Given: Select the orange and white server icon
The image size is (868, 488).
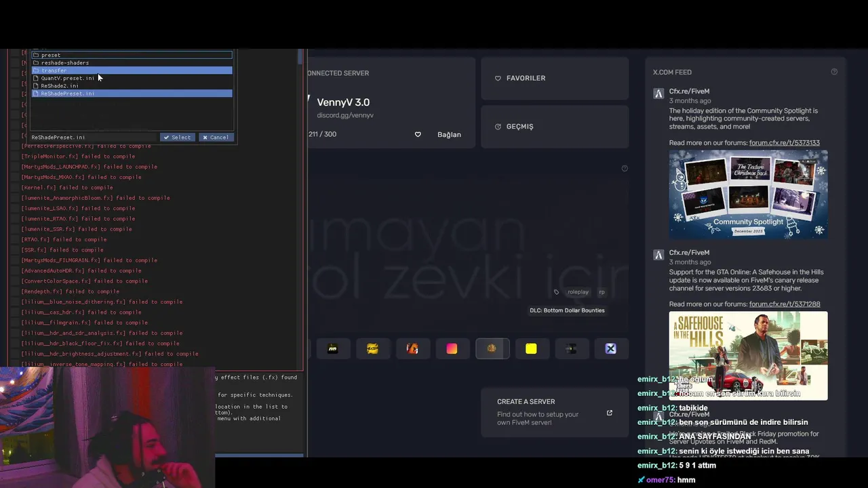Looking at the screenshot, I should click(x=412, y=348).
